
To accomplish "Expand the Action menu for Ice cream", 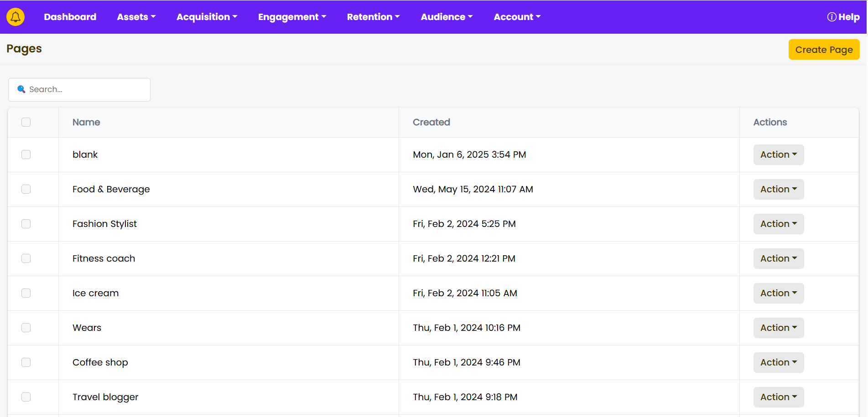I will point(778,293).
